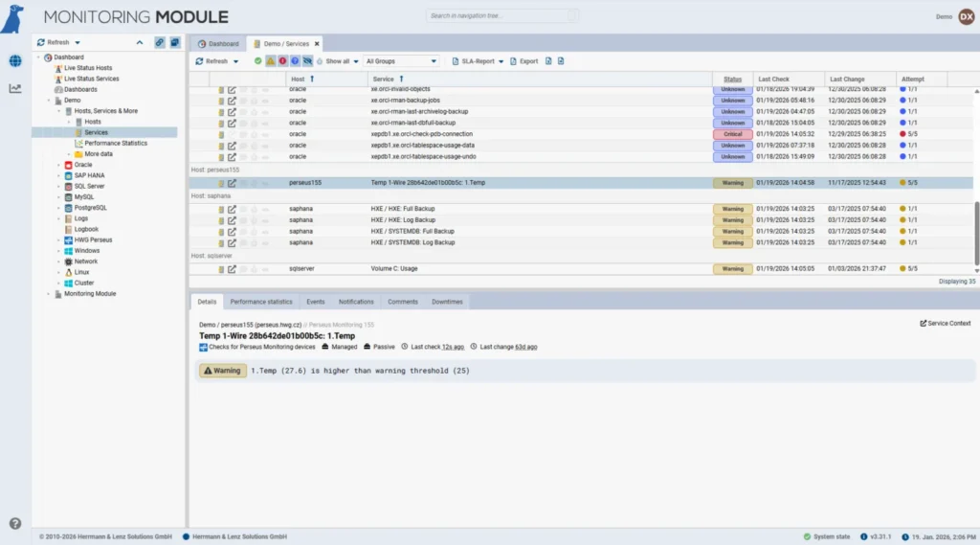This screenshot has height=545, width=980.
Task: Open the SLA-Report dropdown arrow
Action: [501, 61]
